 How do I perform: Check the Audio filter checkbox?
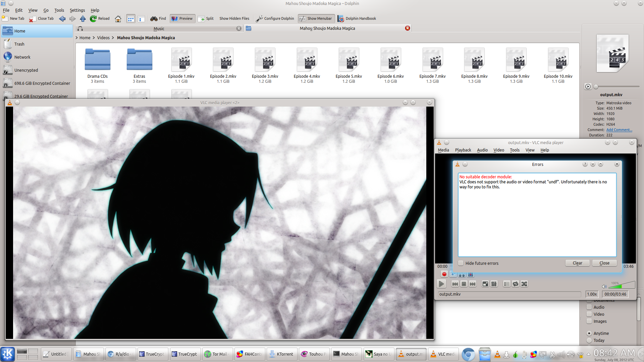tap(589, 307)
